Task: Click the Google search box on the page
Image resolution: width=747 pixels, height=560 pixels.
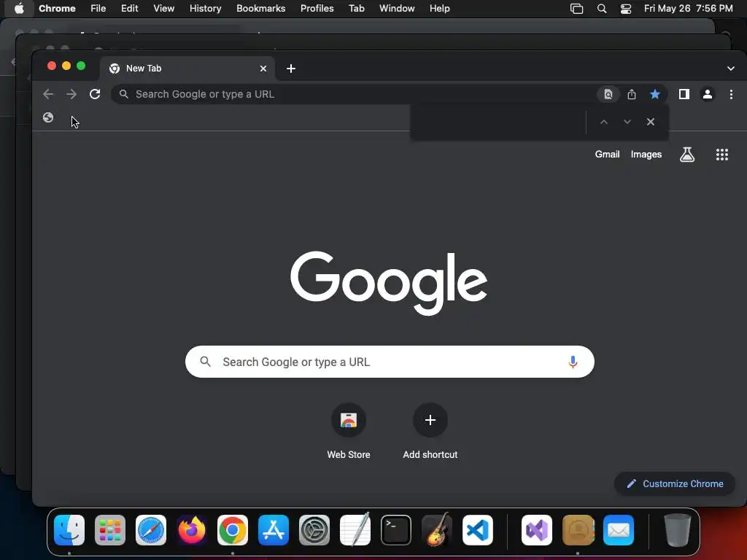Action: 390,362
